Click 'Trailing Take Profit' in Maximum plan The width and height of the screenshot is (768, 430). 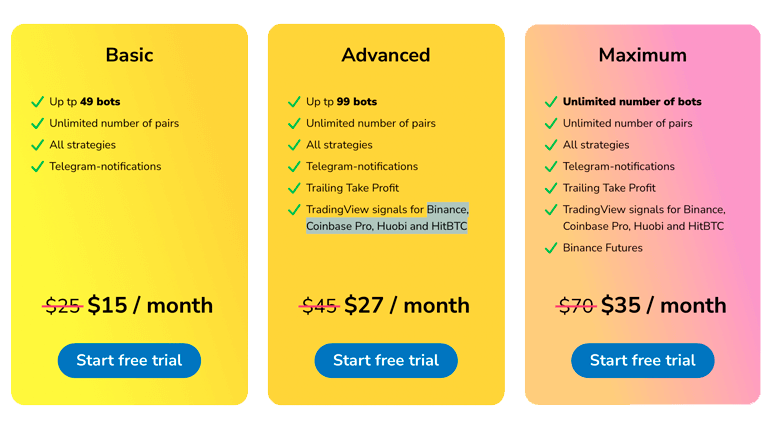[x=609, y=188]
